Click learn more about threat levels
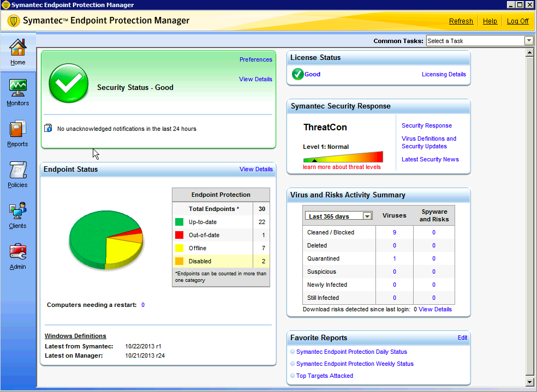This screenshot has height=392, width=537. click(x=342, y=167)
